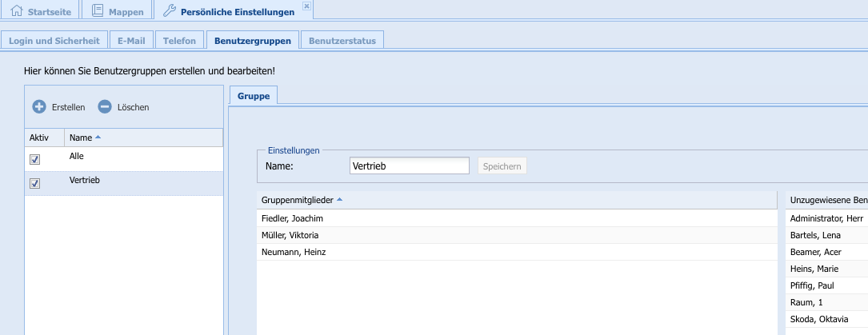Select unassigned user Bartels, Lena
The width and height of the screenshot is (868, 335).
click(x=816, y=235)
